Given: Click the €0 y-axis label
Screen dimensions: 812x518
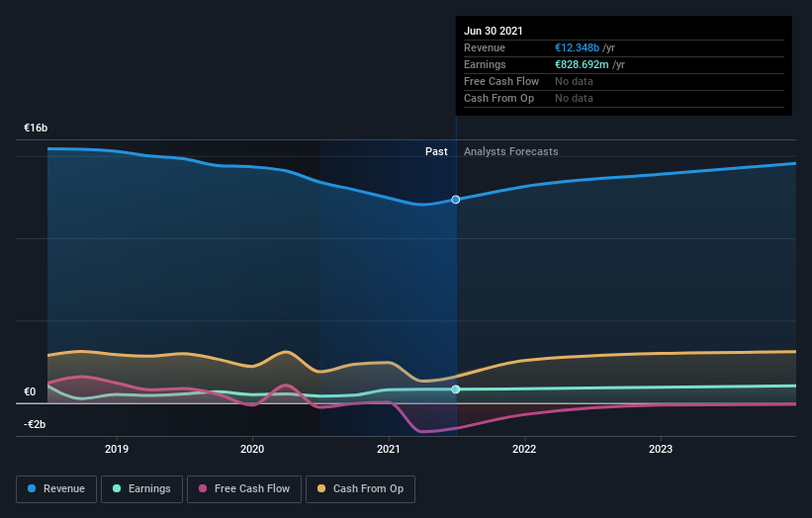Looking at the screenshot, I should [30, 391].
